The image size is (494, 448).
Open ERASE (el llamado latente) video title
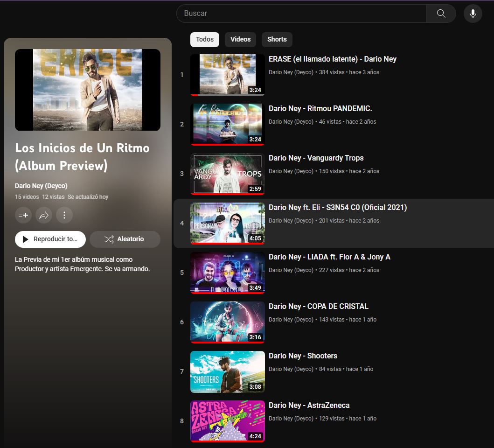(x=333, y=59)
